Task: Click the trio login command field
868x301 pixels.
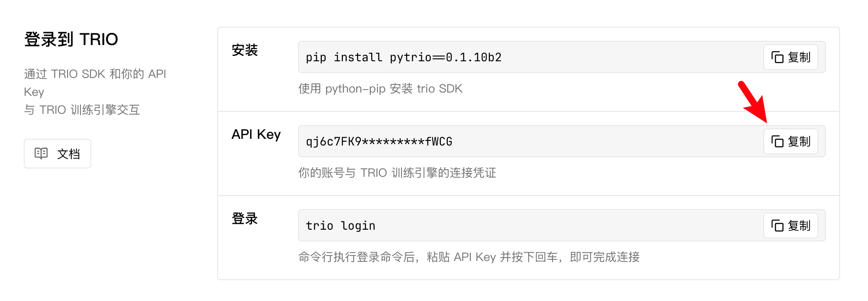Action: tap(500, 226)
